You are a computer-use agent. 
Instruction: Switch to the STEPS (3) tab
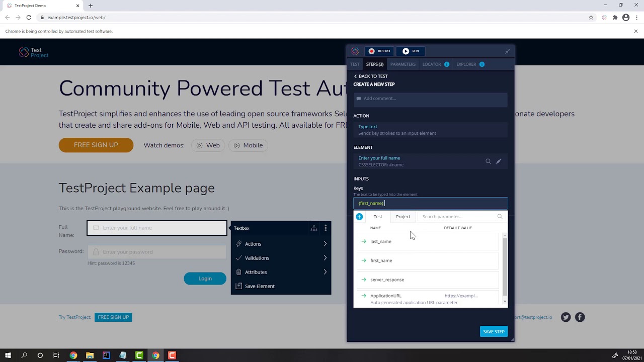point(375,64)
